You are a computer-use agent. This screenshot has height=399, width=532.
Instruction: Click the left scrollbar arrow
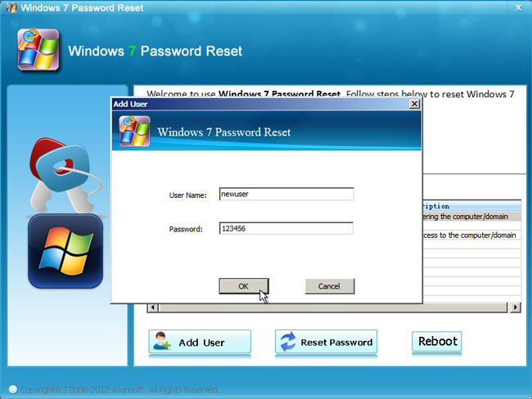click(x=153, y=307)
